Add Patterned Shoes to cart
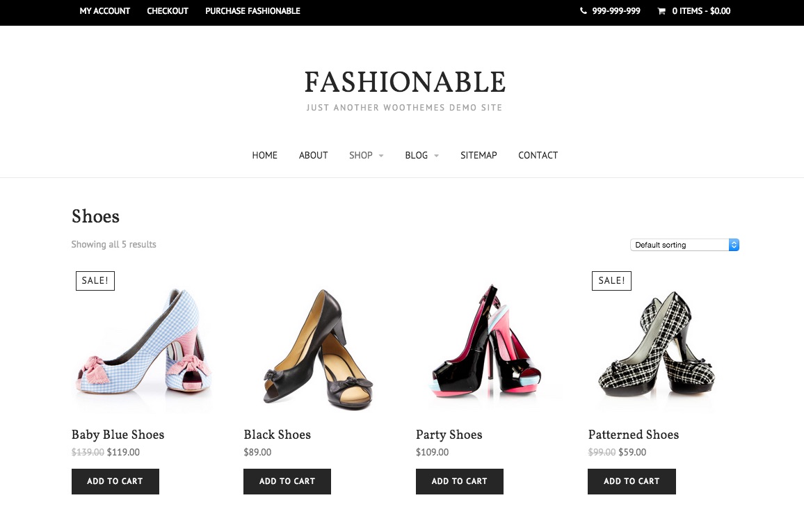Image resolution: width=804 pixels, height=532 pixels. [x=632, y=481]
